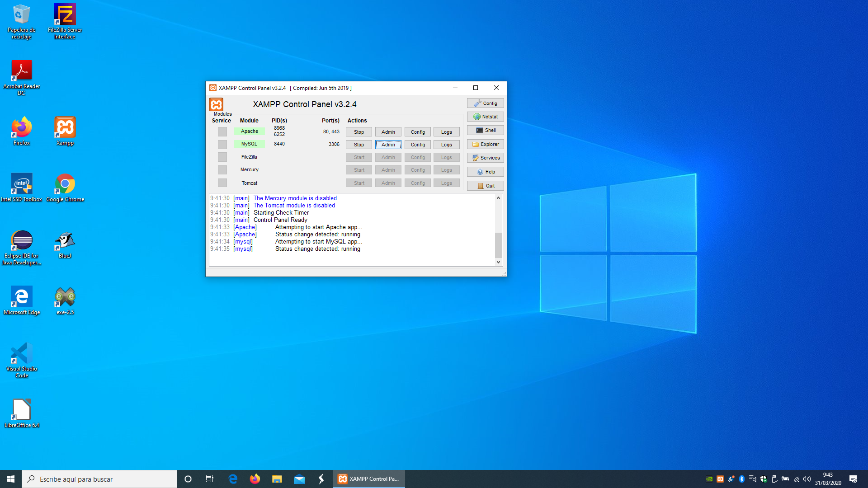Open the volume control in tray
The image size is (868, 488).
pyautogui.click(x=807, y=479)
